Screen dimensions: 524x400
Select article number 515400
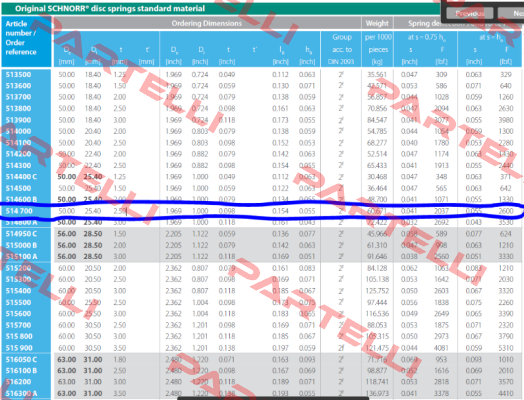(x=18, y=291)
